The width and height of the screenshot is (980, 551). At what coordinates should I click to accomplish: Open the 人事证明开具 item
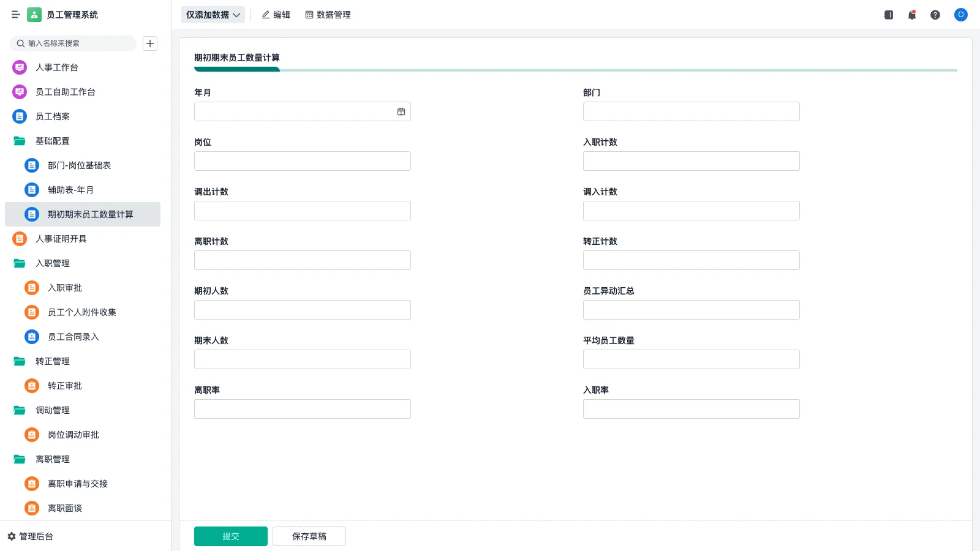[x=83, y=239]
